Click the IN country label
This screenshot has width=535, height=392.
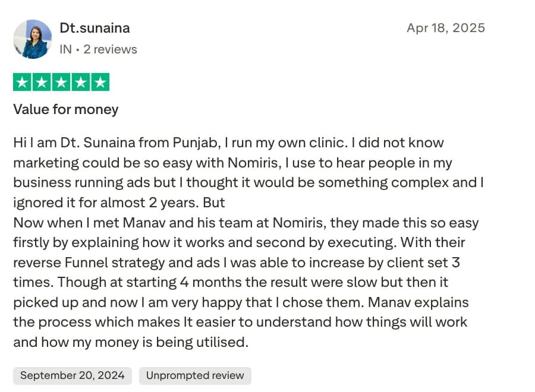pos(65,49)
